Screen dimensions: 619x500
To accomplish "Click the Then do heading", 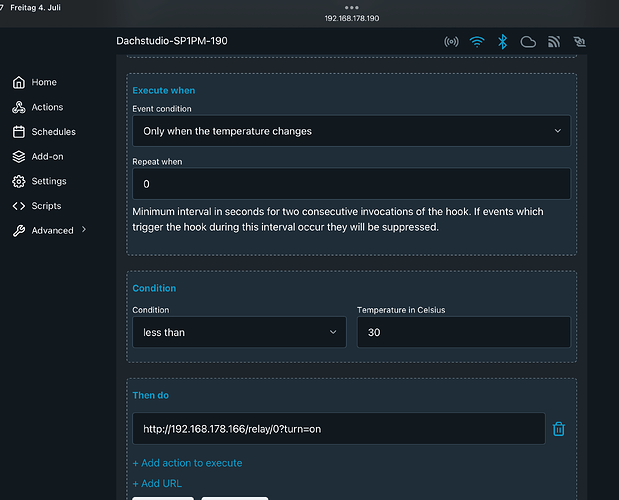I will tap(151, 395).
